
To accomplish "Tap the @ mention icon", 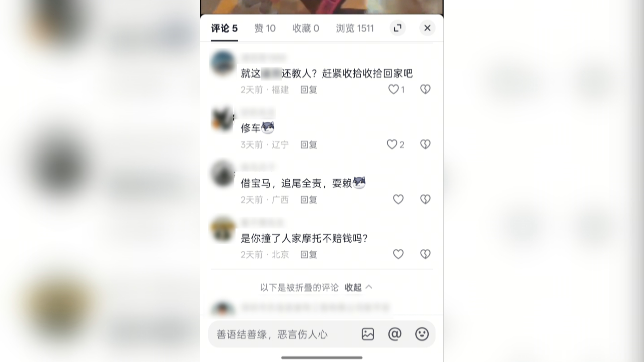I will point(395,334).
